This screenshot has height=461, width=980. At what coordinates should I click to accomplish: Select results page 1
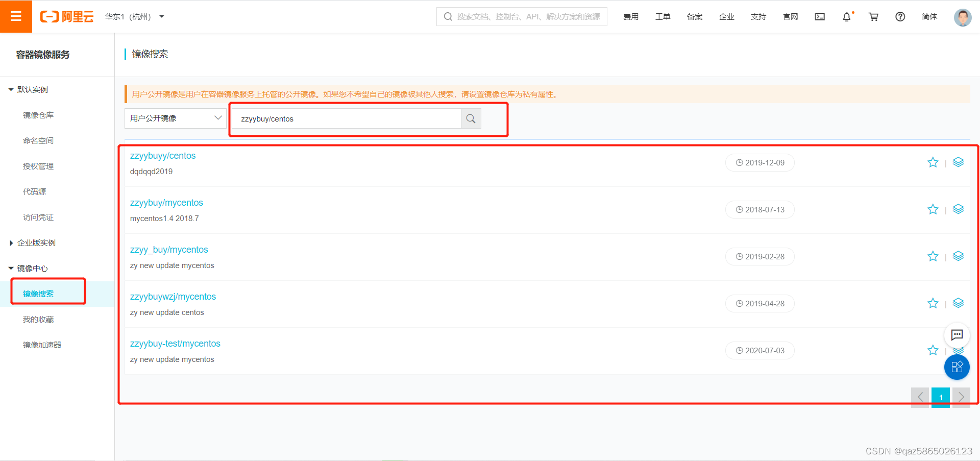pyautogui.click(x=941, y=397)
